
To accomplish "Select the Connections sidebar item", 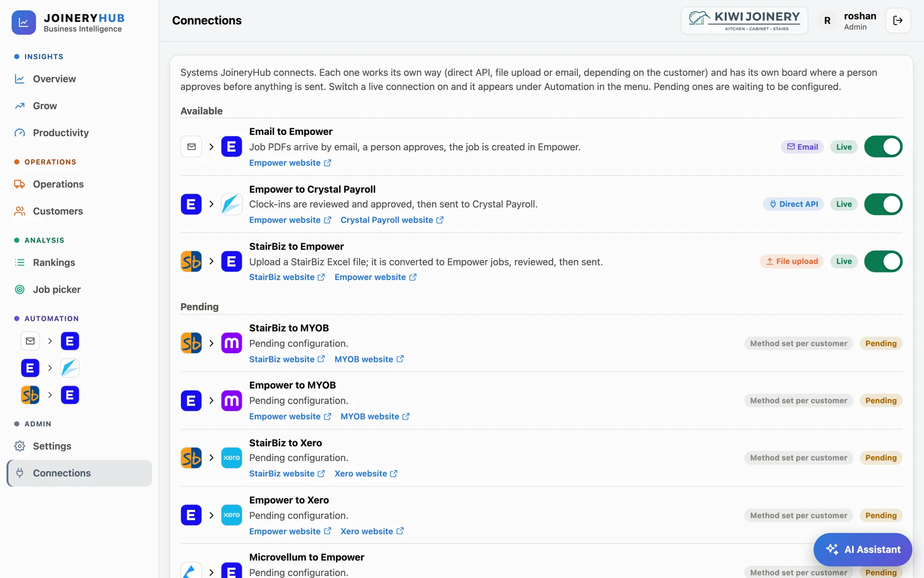I will (x=79, y=473).
